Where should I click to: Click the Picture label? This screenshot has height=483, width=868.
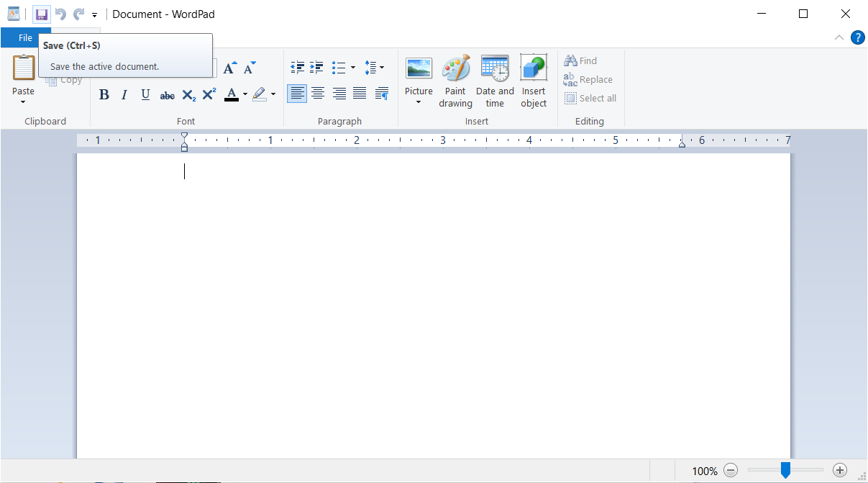pos(419,91)
